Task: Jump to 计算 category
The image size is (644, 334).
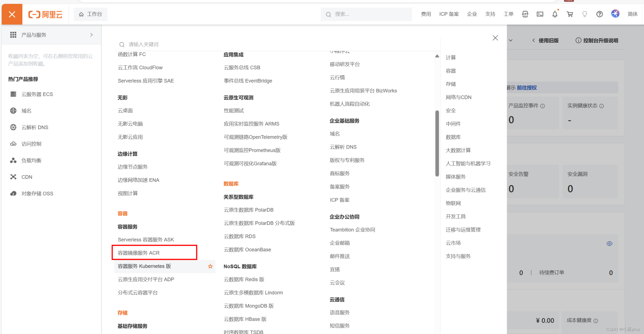Action: 451,57
